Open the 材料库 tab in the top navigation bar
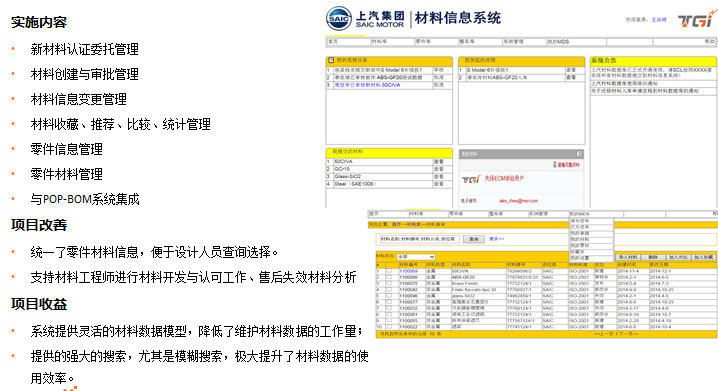This screenshot has width=718, height=391. 380,42
